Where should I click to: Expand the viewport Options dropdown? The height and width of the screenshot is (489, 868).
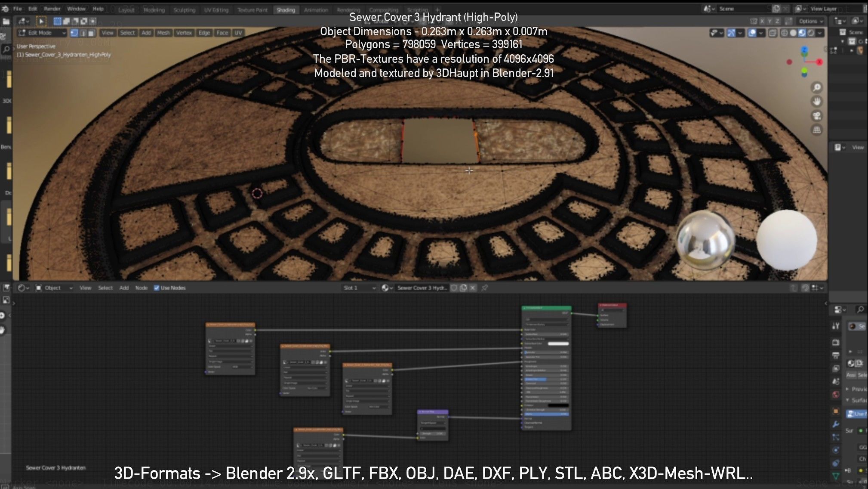point(810,21)
